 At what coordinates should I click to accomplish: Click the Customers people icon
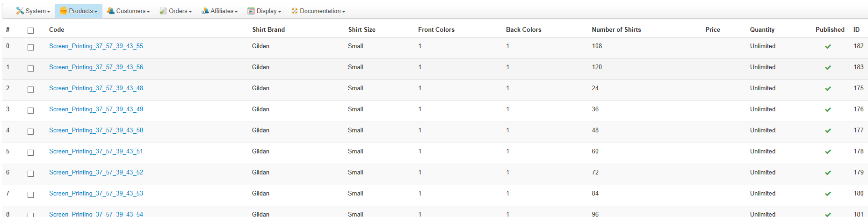click(x=111, y=11)
